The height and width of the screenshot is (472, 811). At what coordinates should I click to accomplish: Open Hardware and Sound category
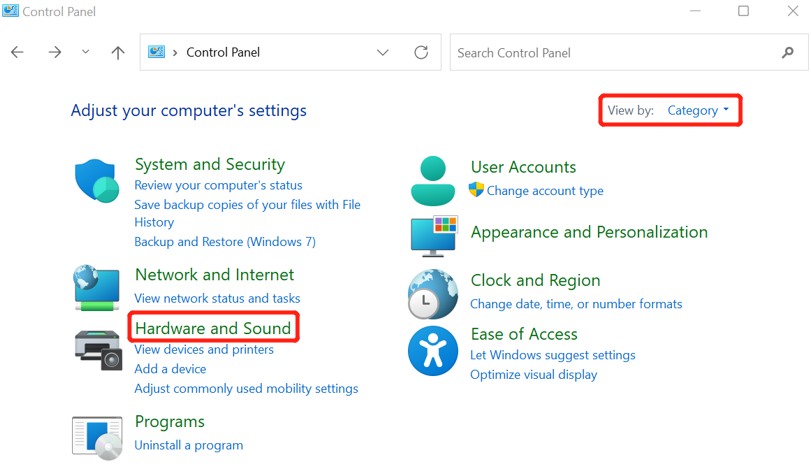tap(212, 328)
